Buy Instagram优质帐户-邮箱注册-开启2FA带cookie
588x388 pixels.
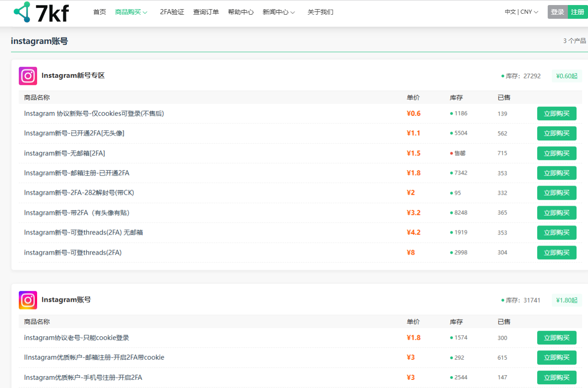point(556,358)
